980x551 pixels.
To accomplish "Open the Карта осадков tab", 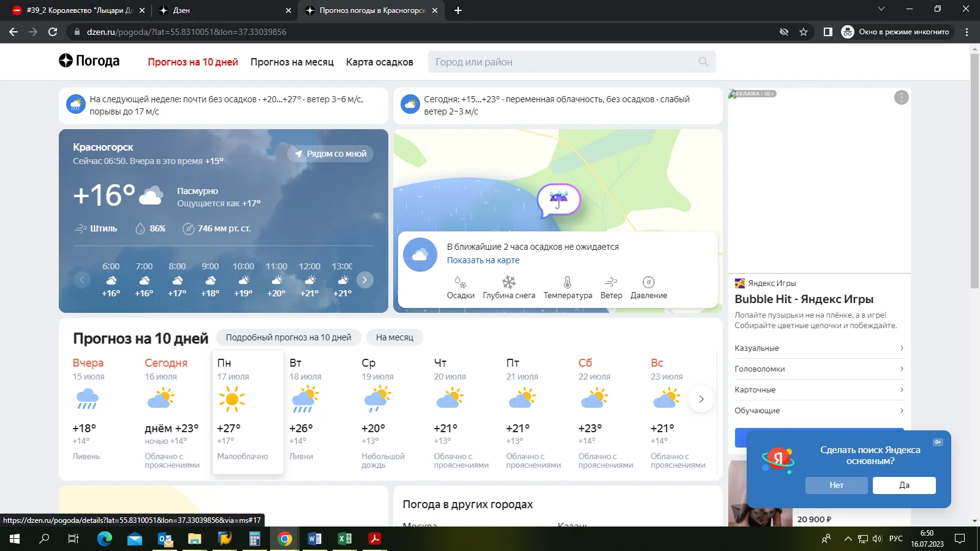I will [379, 62].
